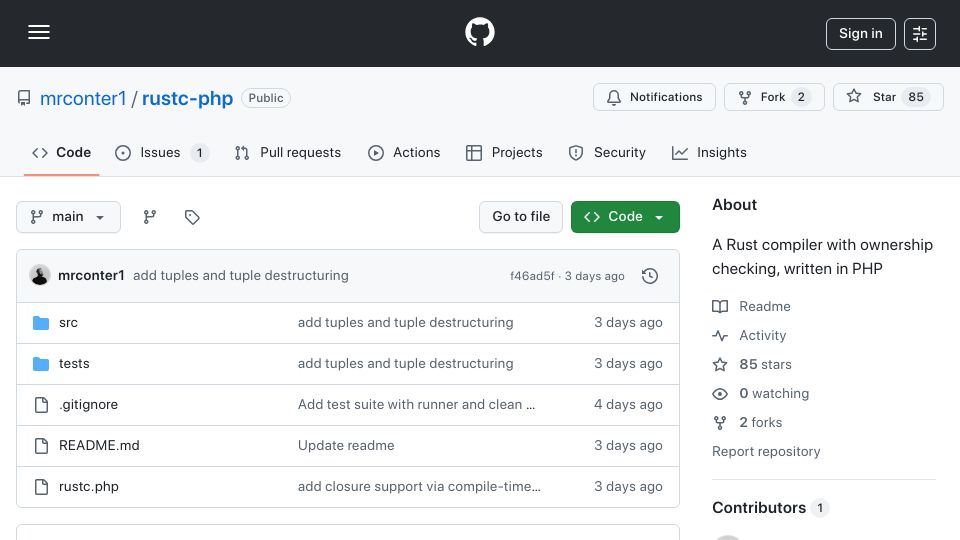Click the rustc.php file icon

[x=41, y=487]
